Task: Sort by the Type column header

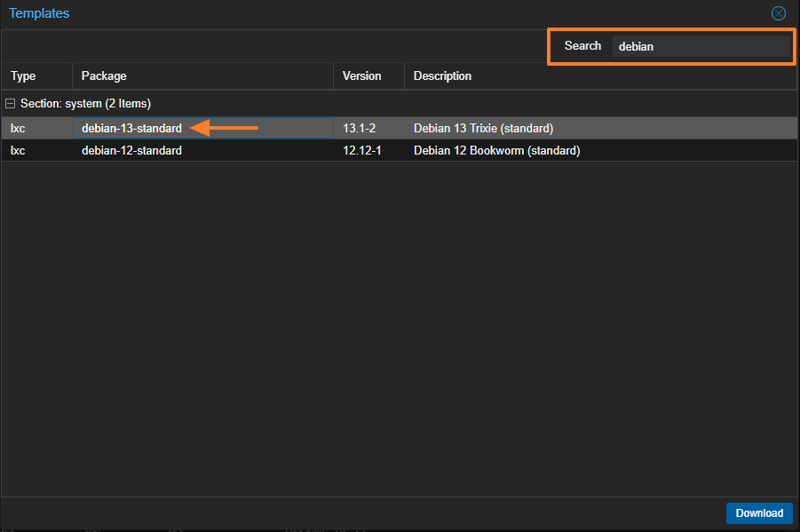Action: (x=36, y=76)
